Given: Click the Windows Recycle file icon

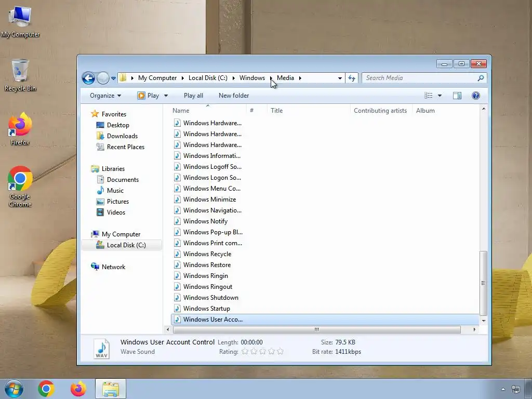Looking at the screenshot, I should [177, 254].
